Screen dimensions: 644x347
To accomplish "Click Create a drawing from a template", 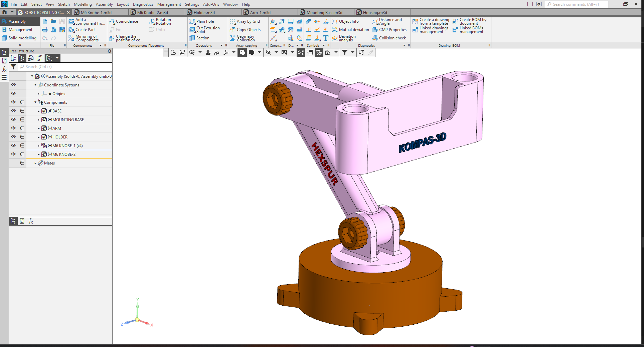I will pos(431,21).
